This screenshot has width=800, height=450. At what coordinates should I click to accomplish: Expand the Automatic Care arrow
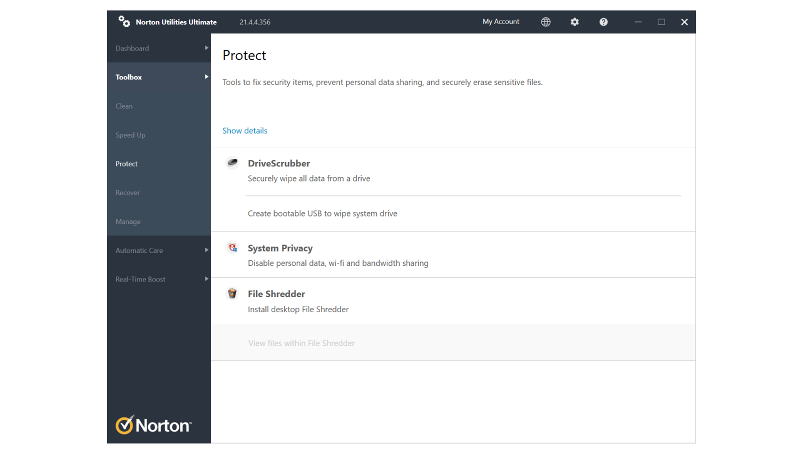point(206,250)
